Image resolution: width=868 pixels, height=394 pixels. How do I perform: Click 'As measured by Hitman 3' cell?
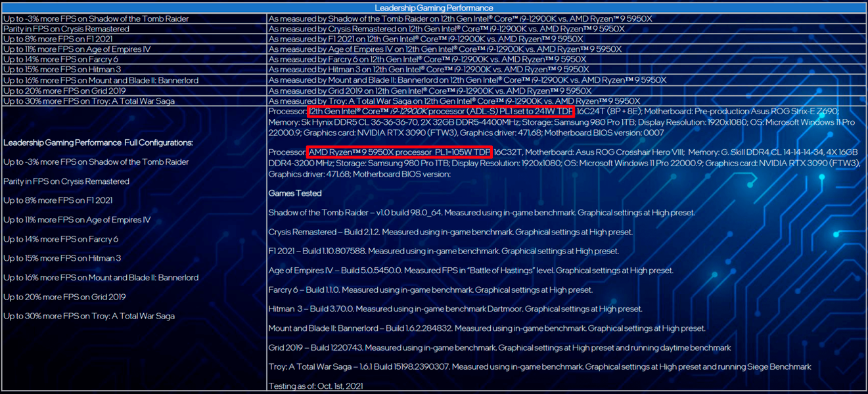point(567,70)
